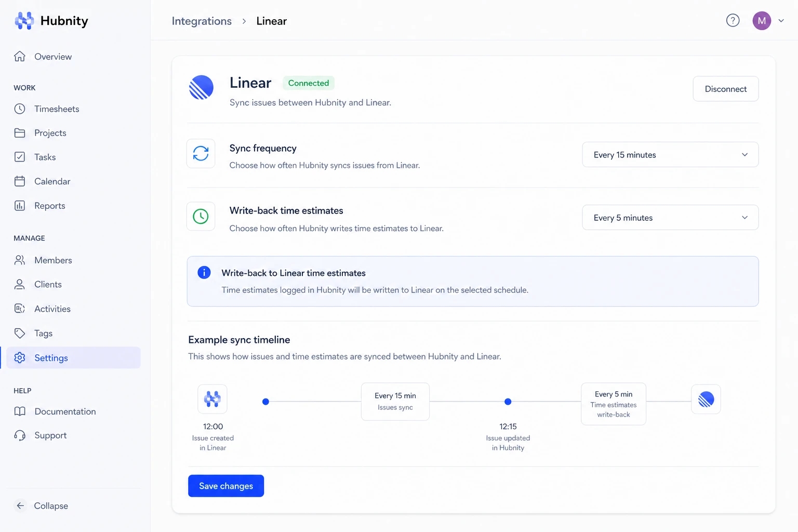Click the Connected status badge

tap(309, 83)
